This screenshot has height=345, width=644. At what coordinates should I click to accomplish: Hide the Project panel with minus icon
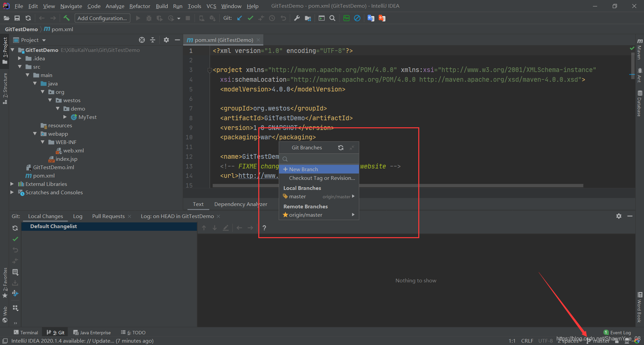pos(177,40)
